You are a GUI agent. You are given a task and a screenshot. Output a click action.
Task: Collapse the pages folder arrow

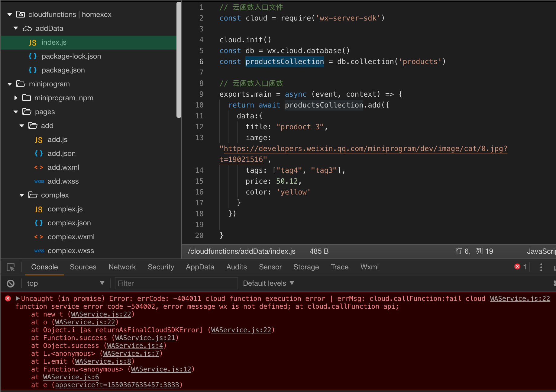(16, 112)
